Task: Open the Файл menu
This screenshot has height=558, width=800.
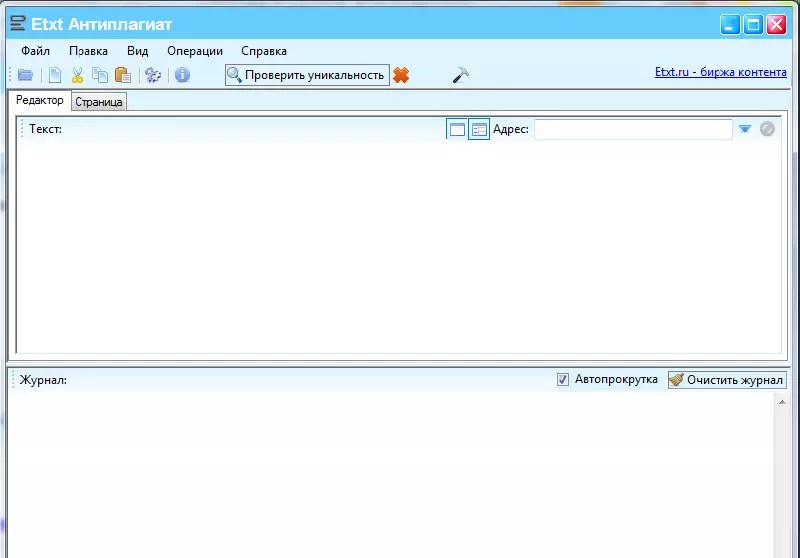Action: (35, 51)
